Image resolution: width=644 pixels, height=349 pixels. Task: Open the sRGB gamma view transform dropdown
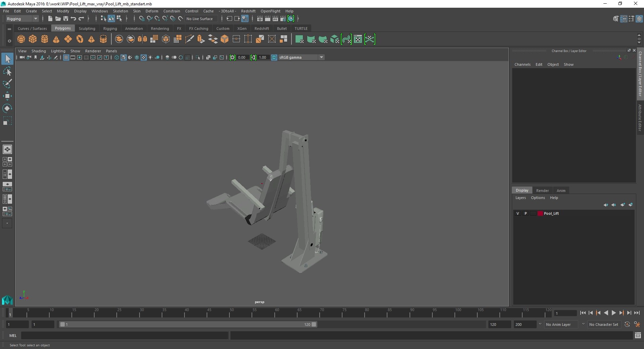pos(301,57)
